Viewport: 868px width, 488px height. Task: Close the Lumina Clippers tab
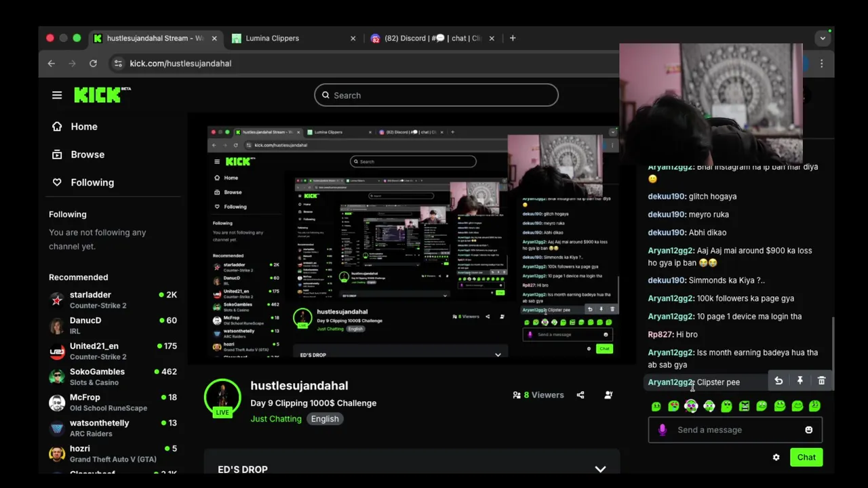point(353,38)
